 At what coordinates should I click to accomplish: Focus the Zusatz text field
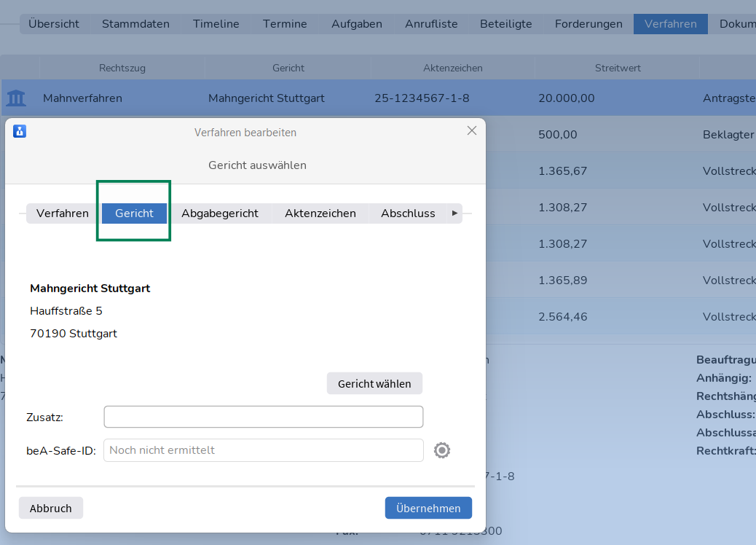tap(264, 417)
